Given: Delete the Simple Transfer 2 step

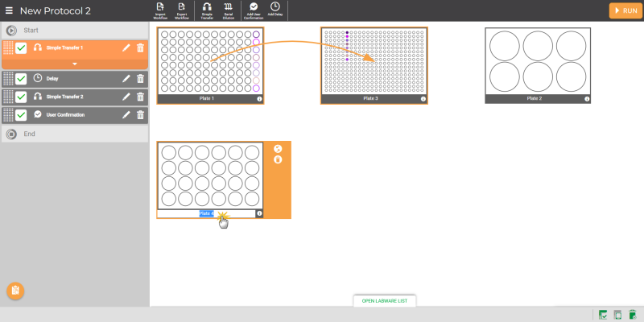Looking at the screenshot, I should (141, 97).
